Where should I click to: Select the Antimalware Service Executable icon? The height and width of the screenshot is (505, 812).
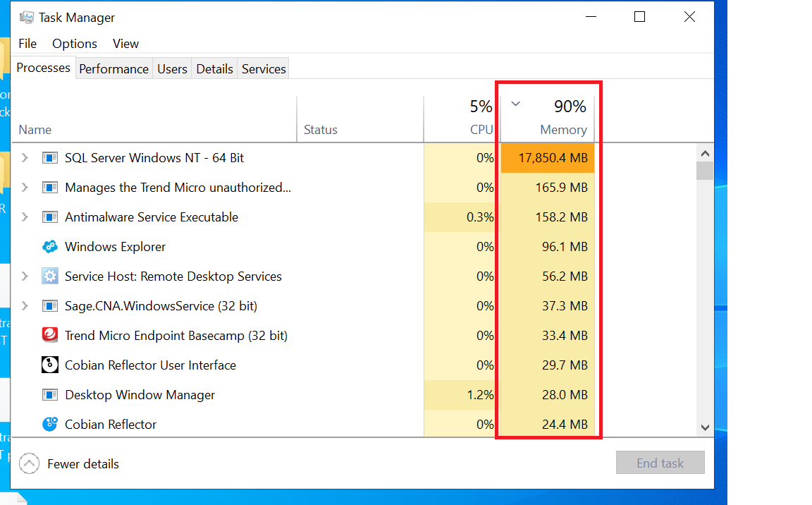(x=49, y=217)
